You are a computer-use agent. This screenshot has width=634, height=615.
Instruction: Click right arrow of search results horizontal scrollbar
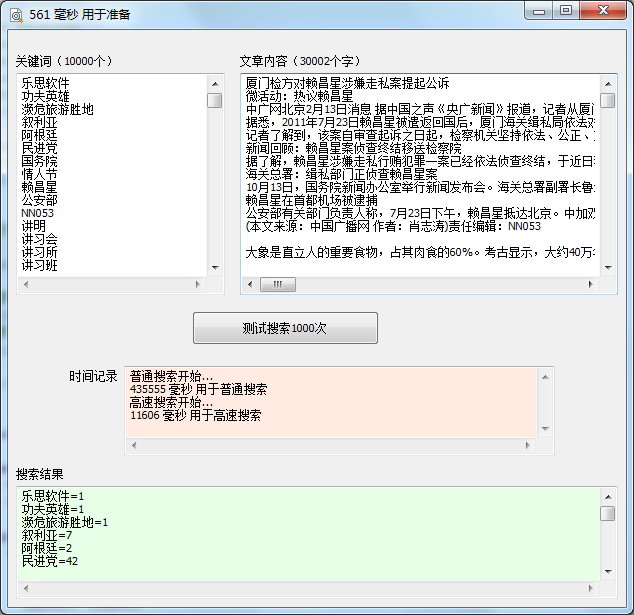point(591,588)
